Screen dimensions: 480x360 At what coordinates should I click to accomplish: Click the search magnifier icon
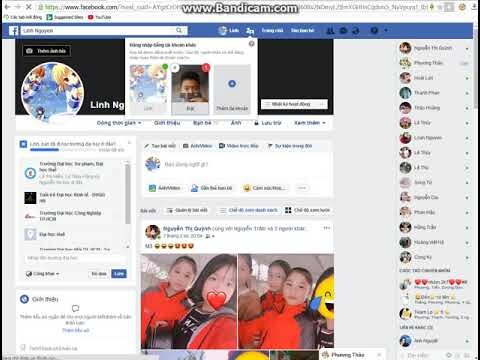179,30
